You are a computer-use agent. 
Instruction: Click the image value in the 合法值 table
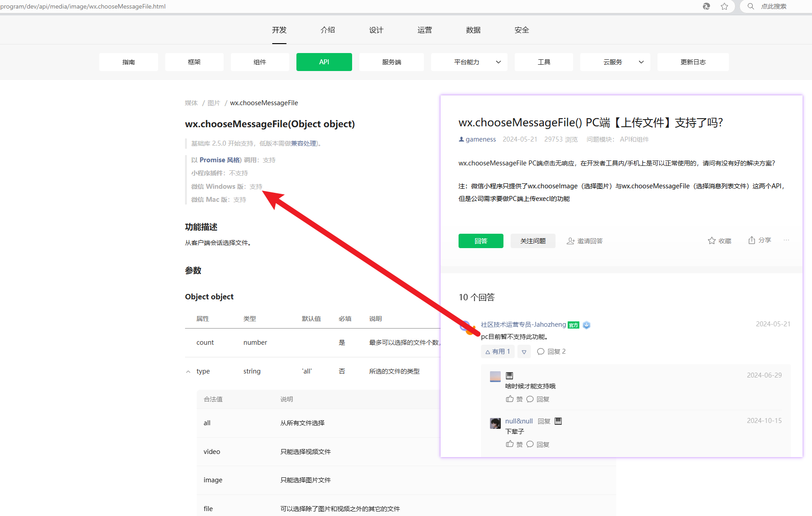pos(213,480)
